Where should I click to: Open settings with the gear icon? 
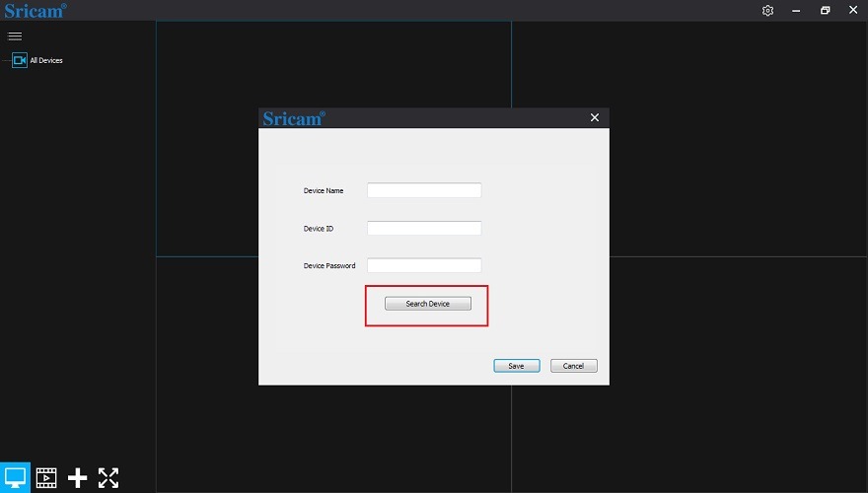[x=767, y=11]
